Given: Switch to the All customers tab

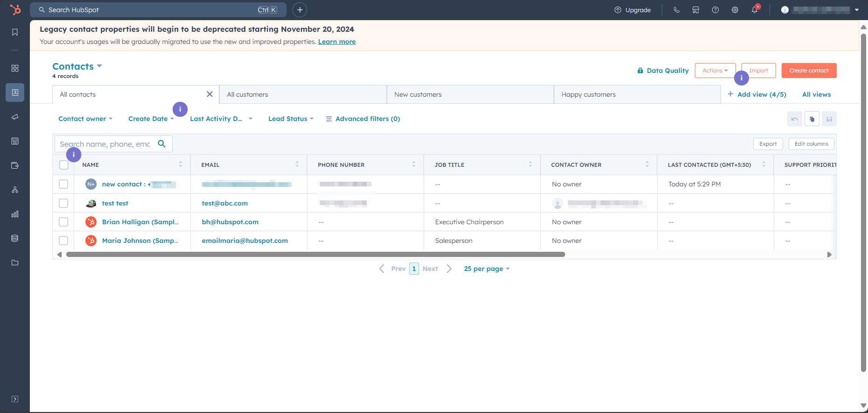Looking at the screenshot, I should point(303,94).
